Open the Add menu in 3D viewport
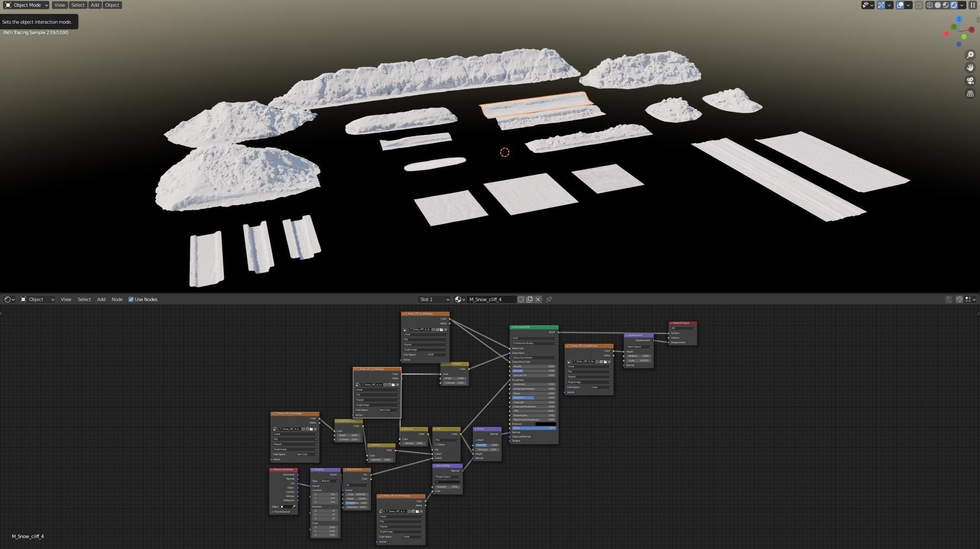The image size is (980, 549). coord(95,5)
